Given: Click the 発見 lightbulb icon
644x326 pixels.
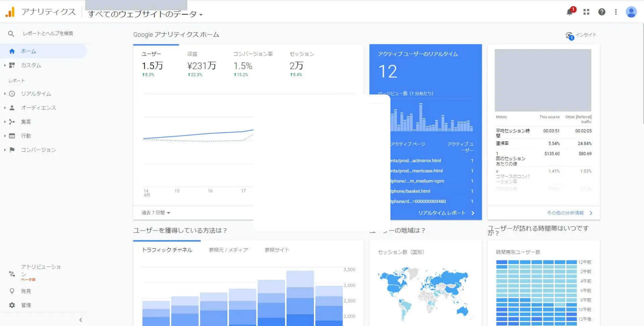Looking at the screenshot, I should point(12,291).
